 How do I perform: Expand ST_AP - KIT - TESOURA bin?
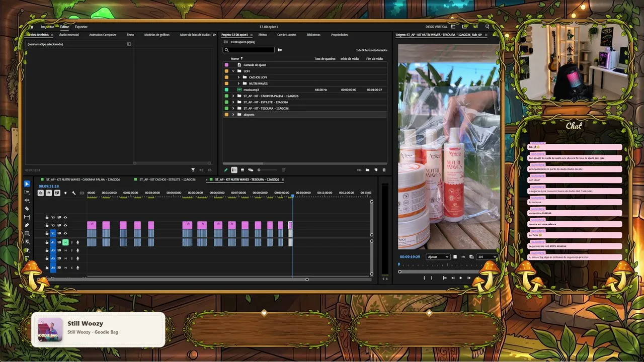tap(233, 108)
